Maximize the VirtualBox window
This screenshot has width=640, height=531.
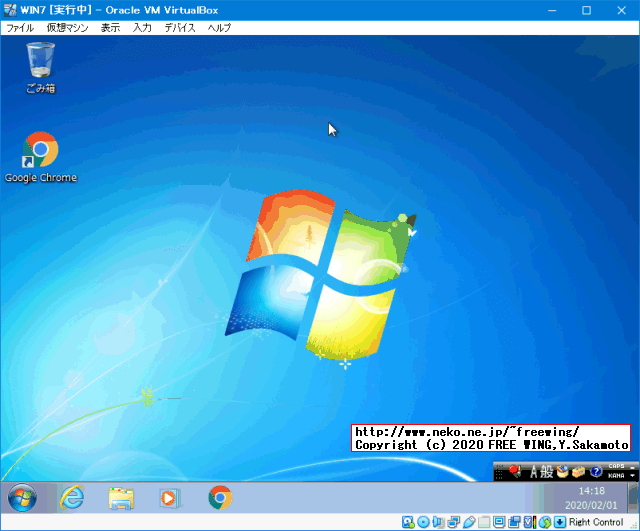coord(587,10)
